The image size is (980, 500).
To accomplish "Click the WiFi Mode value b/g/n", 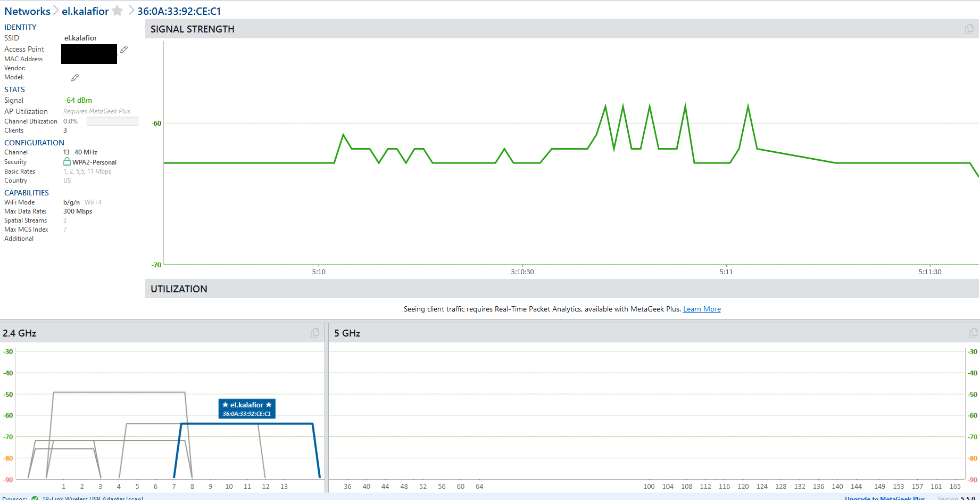I will [x=71, y=202].
